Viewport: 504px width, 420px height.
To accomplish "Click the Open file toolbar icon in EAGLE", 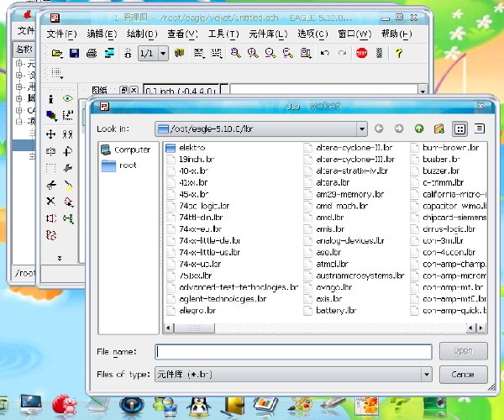I will pyautogui.click(x=57, y=54).
